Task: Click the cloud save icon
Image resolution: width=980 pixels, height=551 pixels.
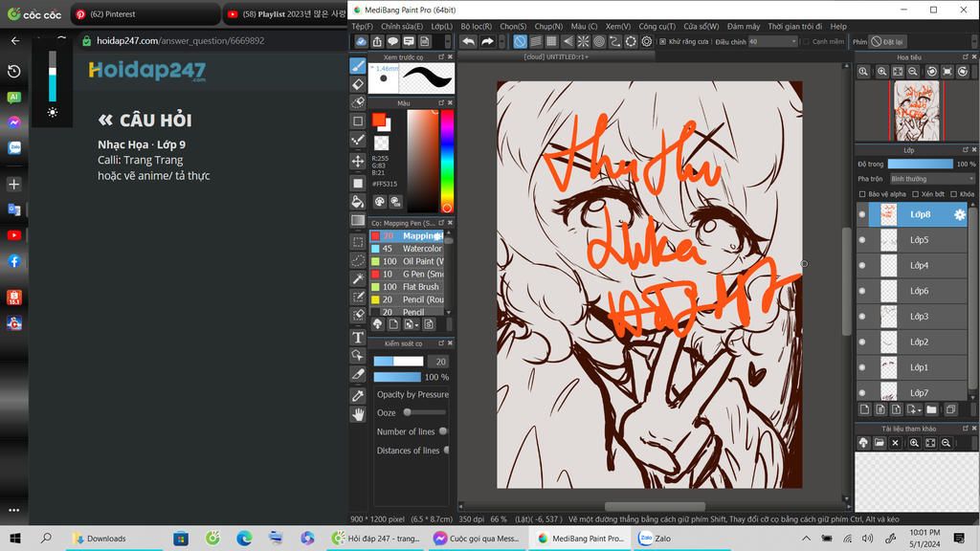Action: [x=361, y=41]
